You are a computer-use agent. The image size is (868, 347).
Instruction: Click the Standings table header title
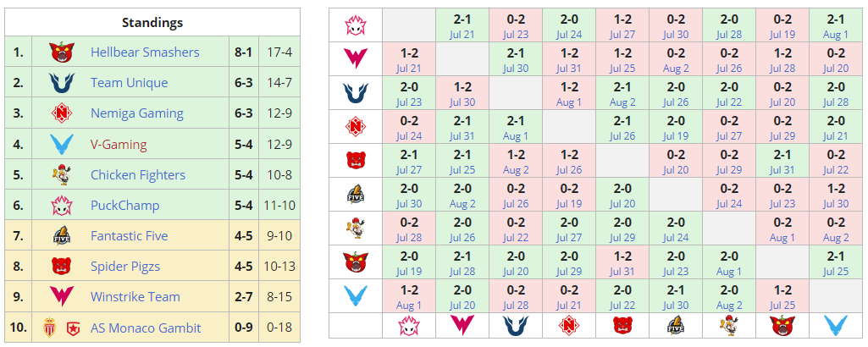click(152, 23)
